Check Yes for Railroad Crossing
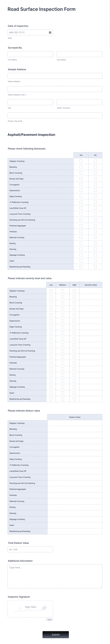Screen dimensions: 110x644 (81, 237)
